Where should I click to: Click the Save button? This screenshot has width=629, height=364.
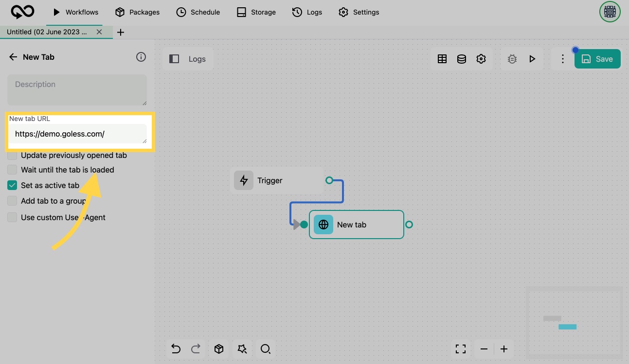pyautogui.click(x=597, y=59)
